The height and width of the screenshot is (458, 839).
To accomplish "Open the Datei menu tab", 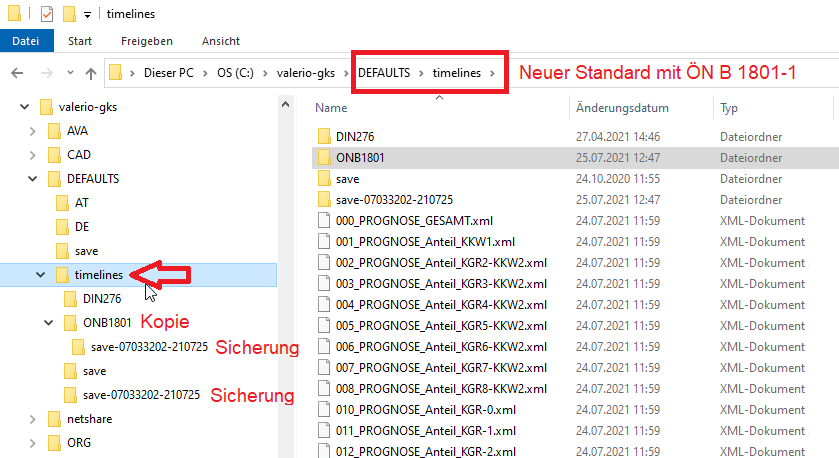I will (26, 41).
